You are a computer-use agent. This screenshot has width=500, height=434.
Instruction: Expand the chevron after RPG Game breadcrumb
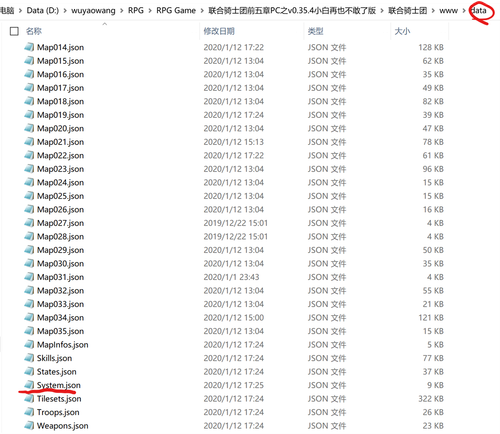202,11
